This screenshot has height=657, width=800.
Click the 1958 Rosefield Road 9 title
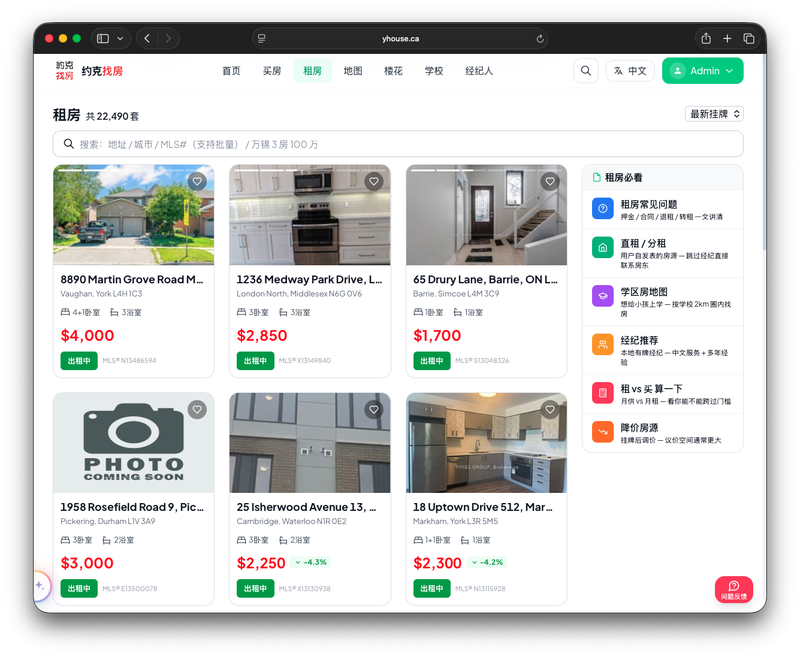click(132, 507)
